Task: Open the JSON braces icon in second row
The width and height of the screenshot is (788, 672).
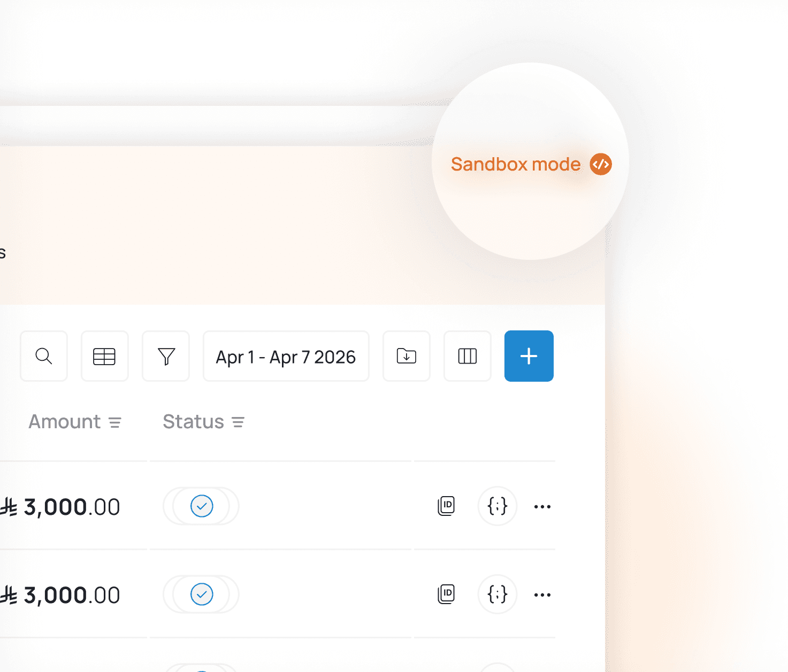Action: pyautogui.click(x=498, y=594)
